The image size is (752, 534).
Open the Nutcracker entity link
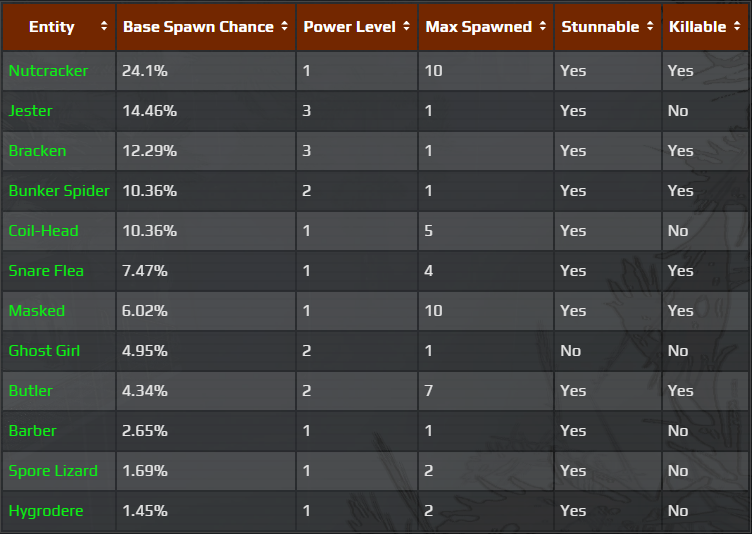pos(48,71)
